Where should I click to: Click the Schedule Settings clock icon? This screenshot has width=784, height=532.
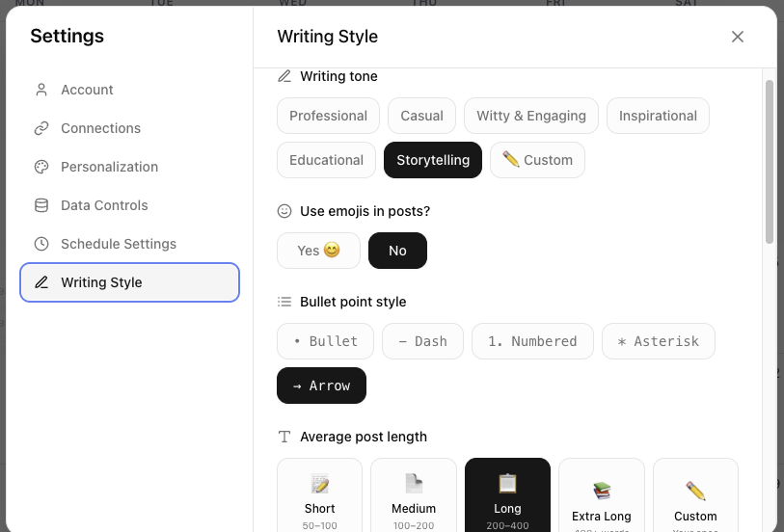pos(41,244)
